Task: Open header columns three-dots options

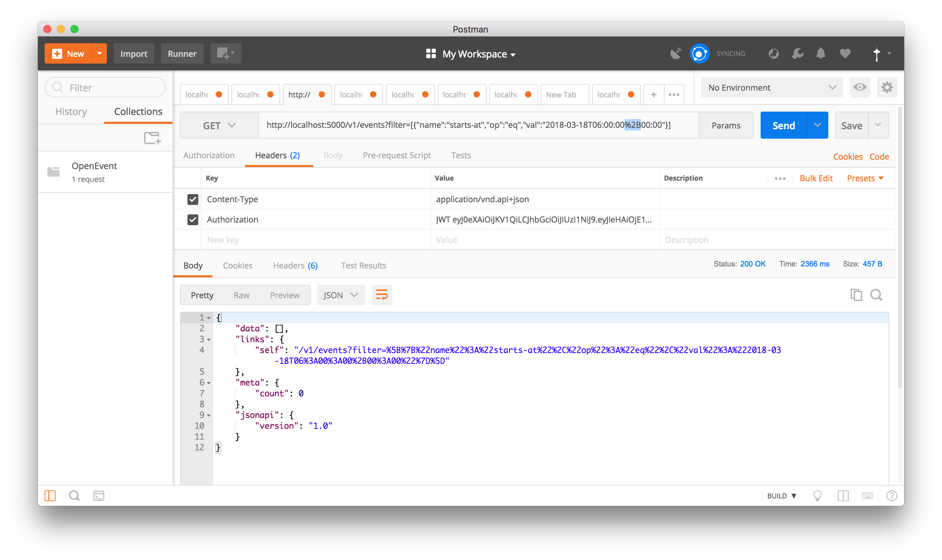Action: coord(780,179)
